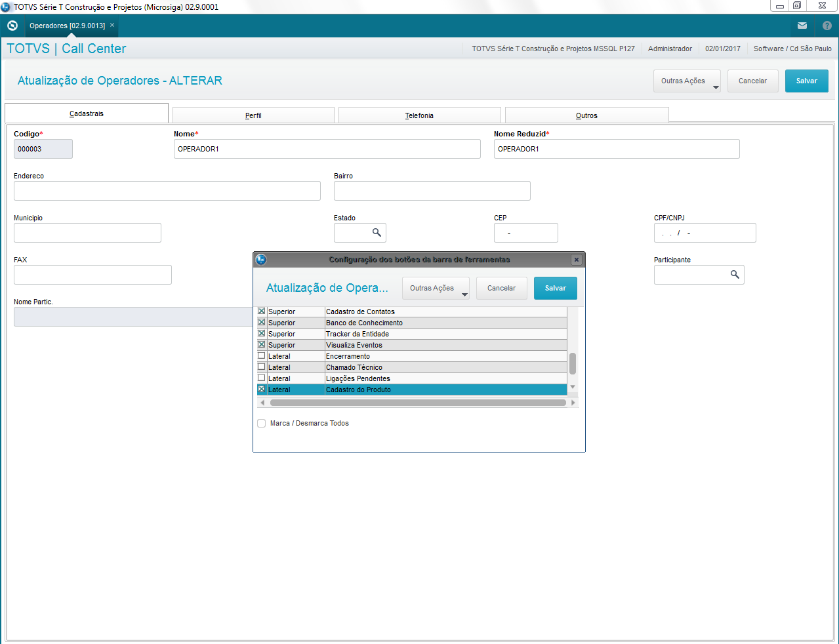Select the Chamado Técnico row text

pos(354,367)
